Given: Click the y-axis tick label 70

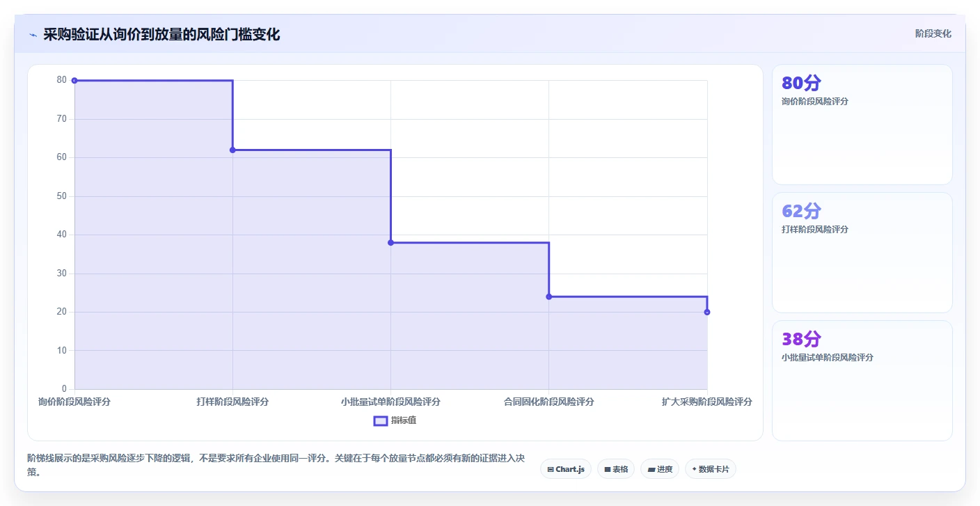Looking at the screenshot, I should pos(62,119).
